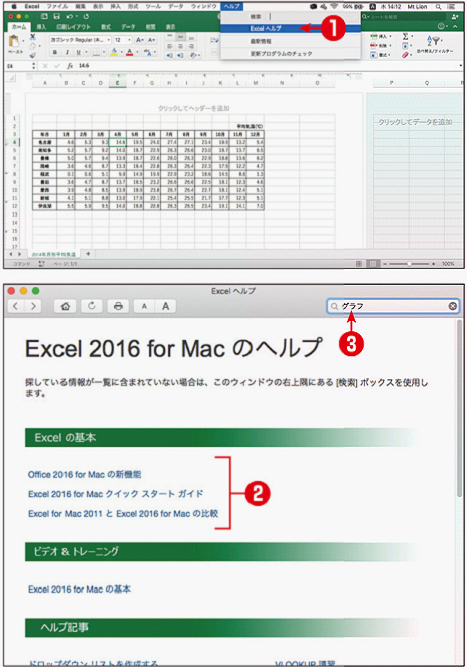Click the zoom-out minus beside slider
The image size is (467, 667).
(385, 264)
